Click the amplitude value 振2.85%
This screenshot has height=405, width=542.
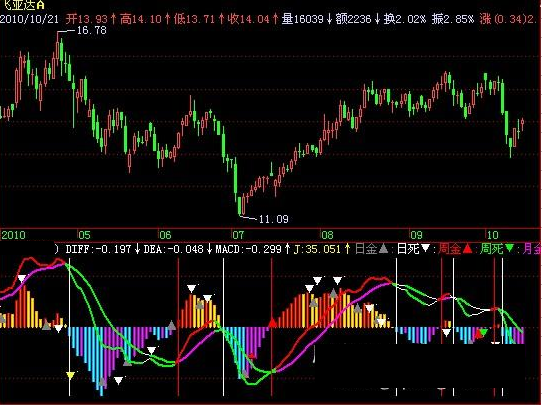(x=453, y=19)
